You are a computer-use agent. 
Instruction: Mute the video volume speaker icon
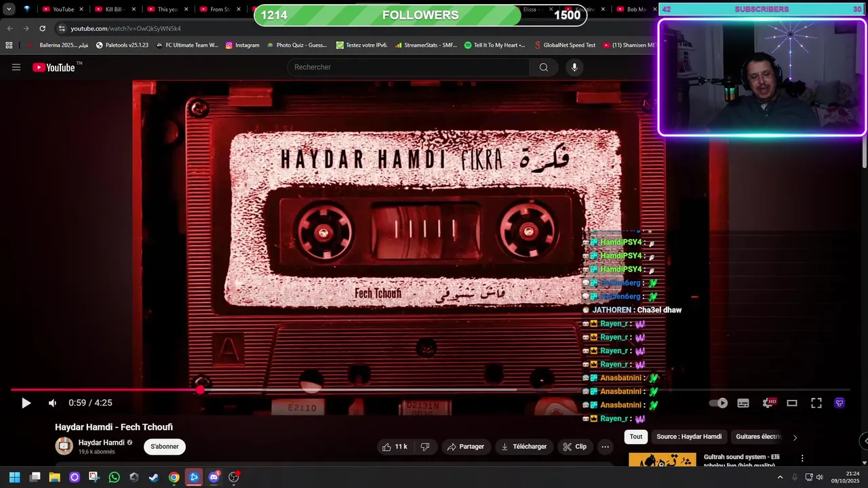point(52,403)
